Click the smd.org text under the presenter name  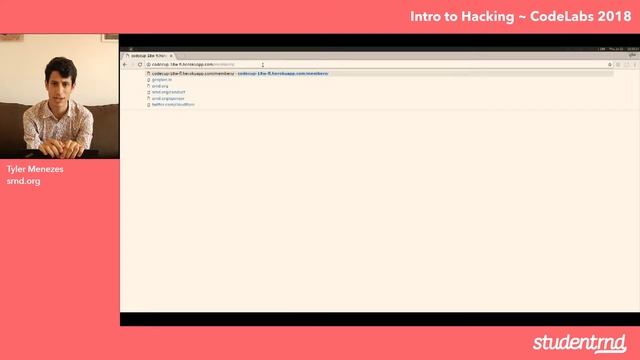pos(23,181)
